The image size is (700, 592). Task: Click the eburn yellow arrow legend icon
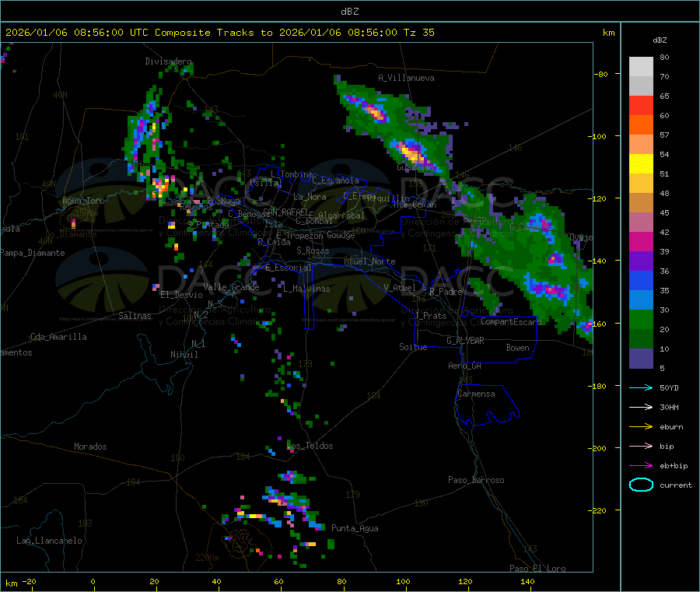(641, 426)
